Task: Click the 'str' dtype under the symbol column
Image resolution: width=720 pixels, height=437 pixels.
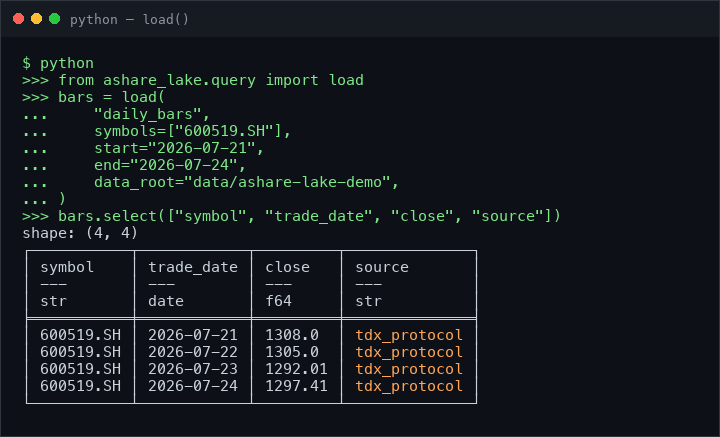Action: [x=53, y=301]
